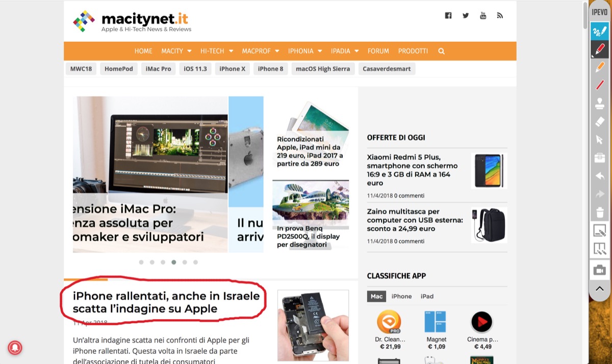The width and height of the screenshot is (612, 364).
Task: Select the orange highlighter tool
Action: click(600, 67)
